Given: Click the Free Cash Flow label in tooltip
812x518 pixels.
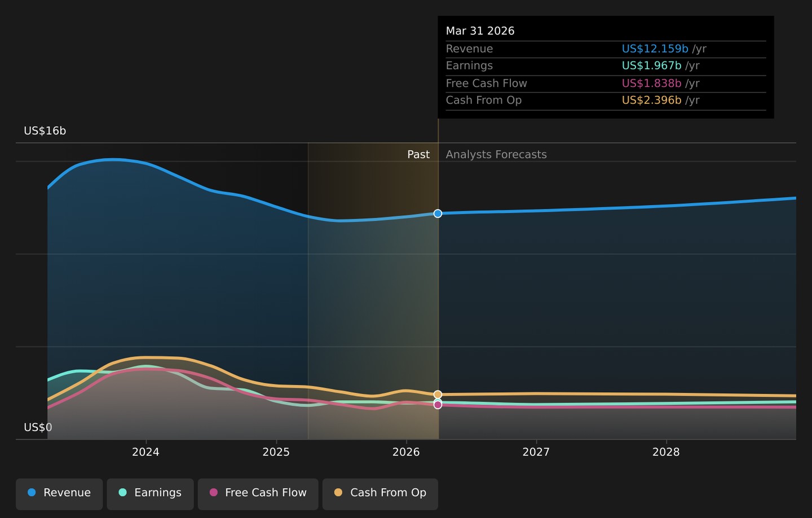Looking at the screenshot, I should (x=487, y=83).
